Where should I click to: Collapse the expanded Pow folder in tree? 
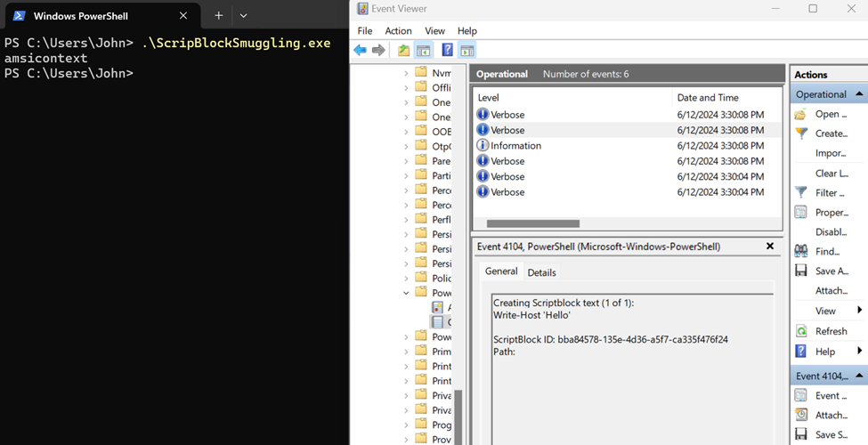[x=407, y=293]
